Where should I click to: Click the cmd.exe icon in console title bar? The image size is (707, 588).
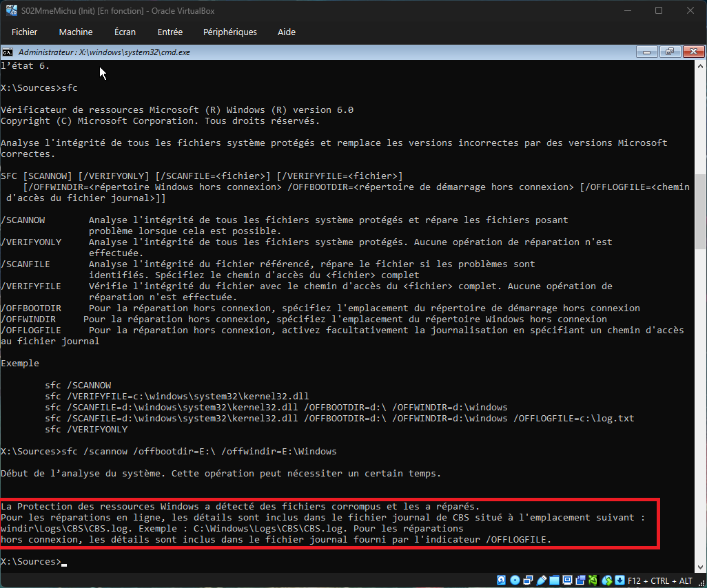point(7,52)
